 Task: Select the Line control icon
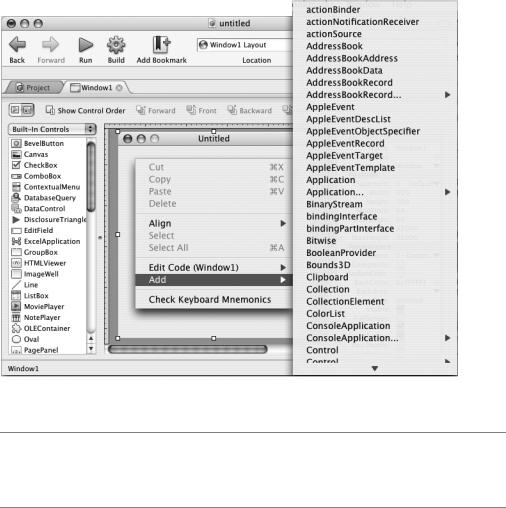tap(16, 285)
